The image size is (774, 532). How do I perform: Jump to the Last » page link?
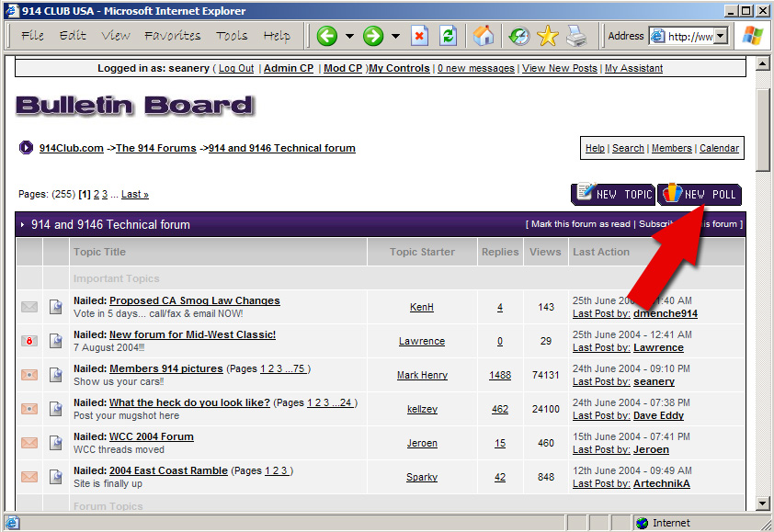135,195
